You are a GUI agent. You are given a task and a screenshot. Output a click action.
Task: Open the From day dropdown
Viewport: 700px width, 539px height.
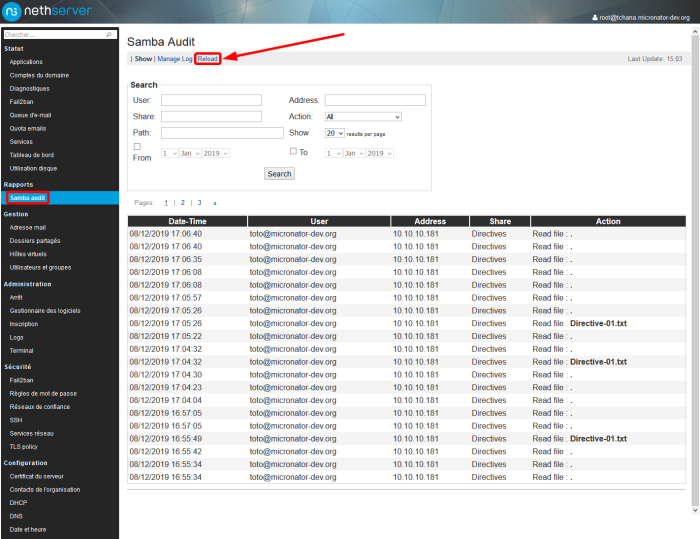click(170, 153)
